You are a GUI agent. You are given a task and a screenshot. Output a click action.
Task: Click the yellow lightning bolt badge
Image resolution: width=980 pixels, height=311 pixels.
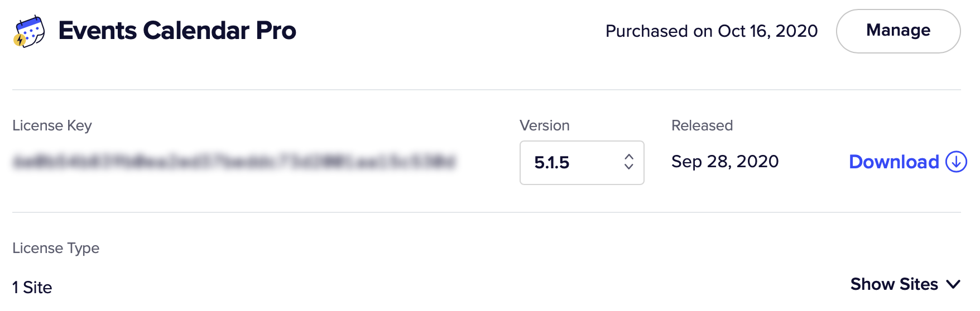20,41
